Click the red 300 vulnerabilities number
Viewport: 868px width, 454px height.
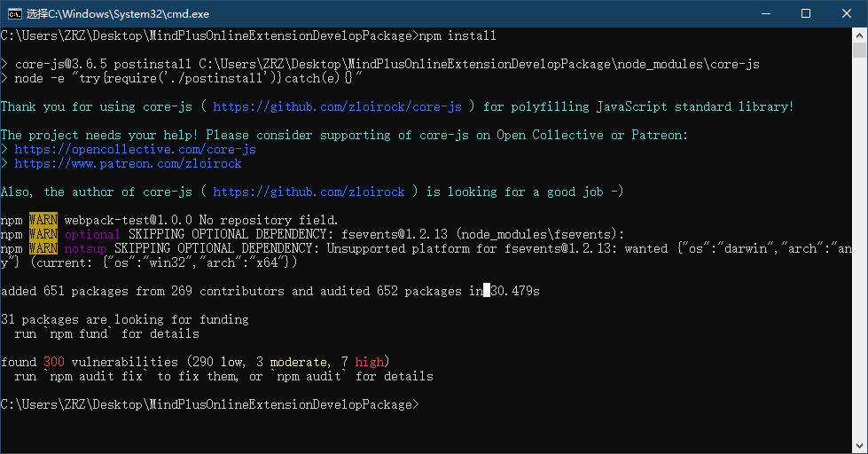pos(54,362)
